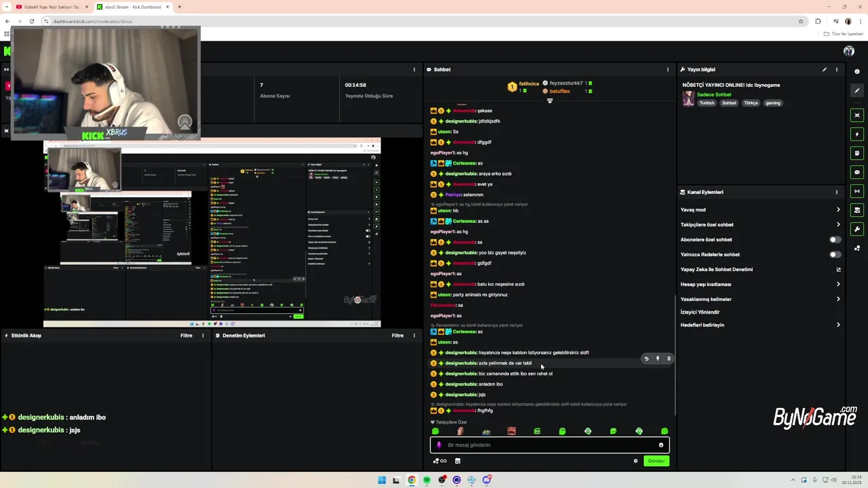Image resolution: width=868 pixels, height=488 pixels.
Task: Reload the page in Chrome
Action: [31, 21]
